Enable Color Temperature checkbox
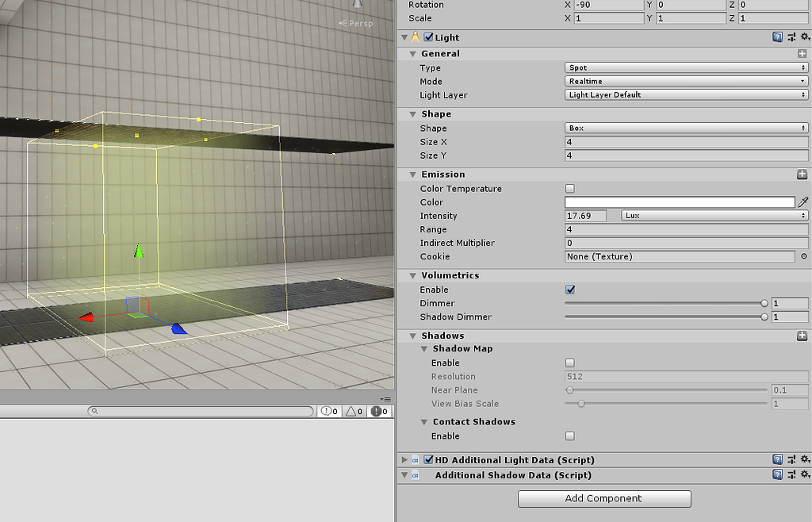 pyautogui.click(x=569, y=188)
